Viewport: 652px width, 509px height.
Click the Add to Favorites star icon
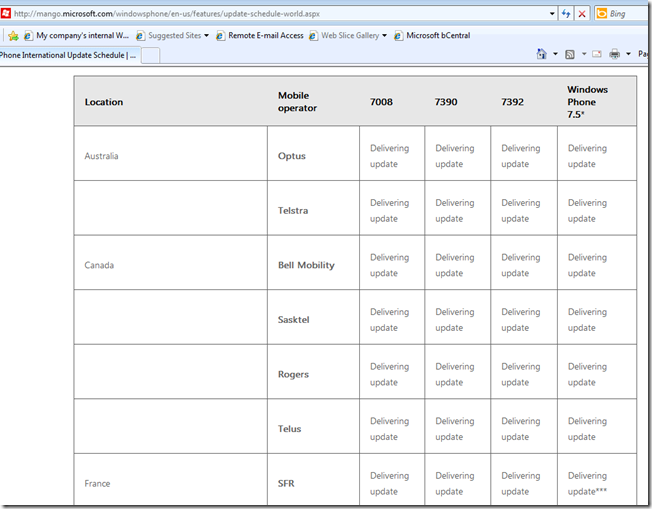tap(12, 35)
